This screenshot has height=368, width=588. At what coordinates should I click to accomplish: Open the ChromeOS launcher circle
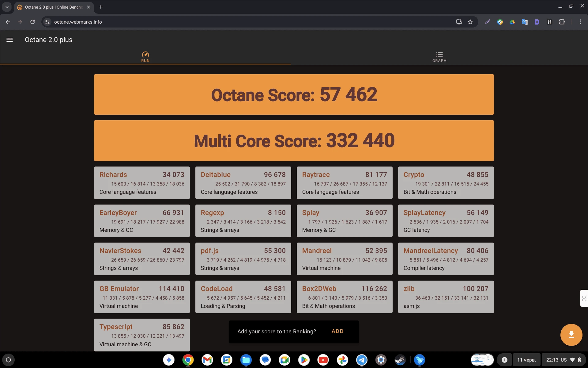tap(9, 360)
